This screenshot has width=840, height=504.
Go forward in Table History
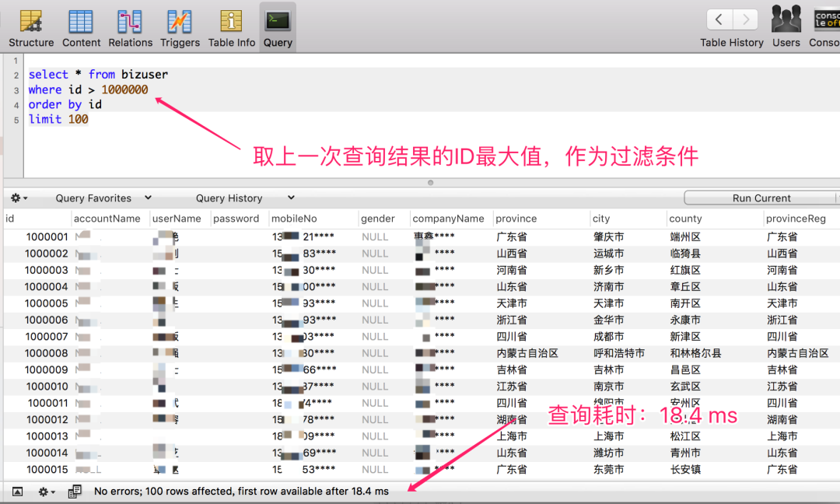[745, 19]
